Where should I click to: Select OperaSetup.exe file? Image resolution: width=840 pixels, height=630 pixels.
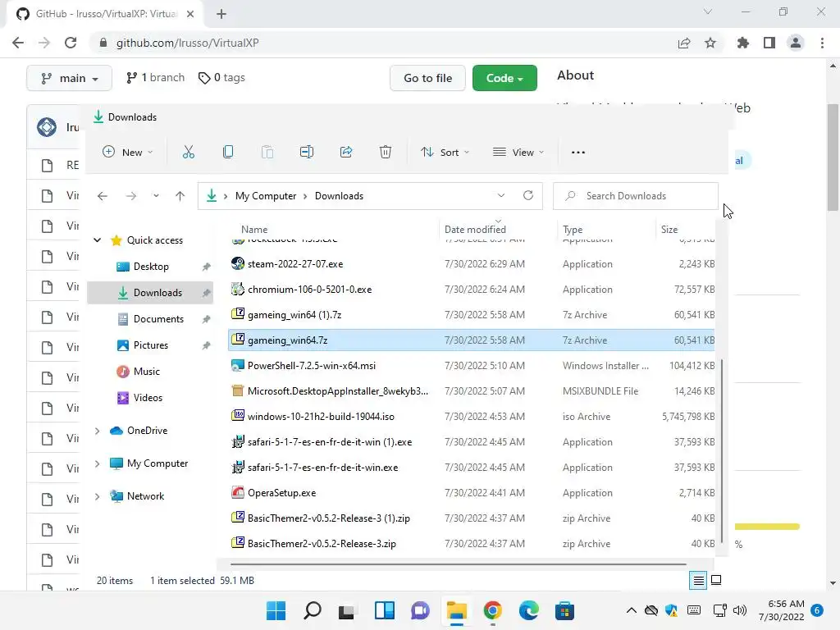[472, 493]
